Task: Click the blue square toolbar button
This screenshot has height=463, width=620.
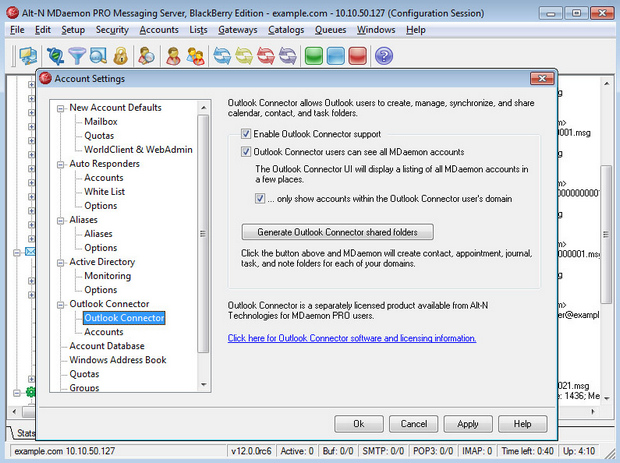Action: (x=336, y=56)
